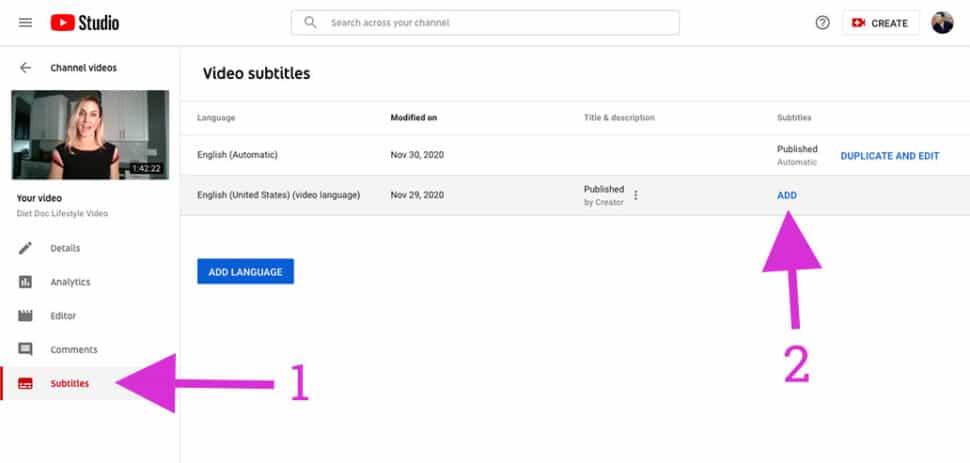Screen dimensions: 970x463
Task: Click the Subtitles sidebar icon
Action: (x=25, y=384)
